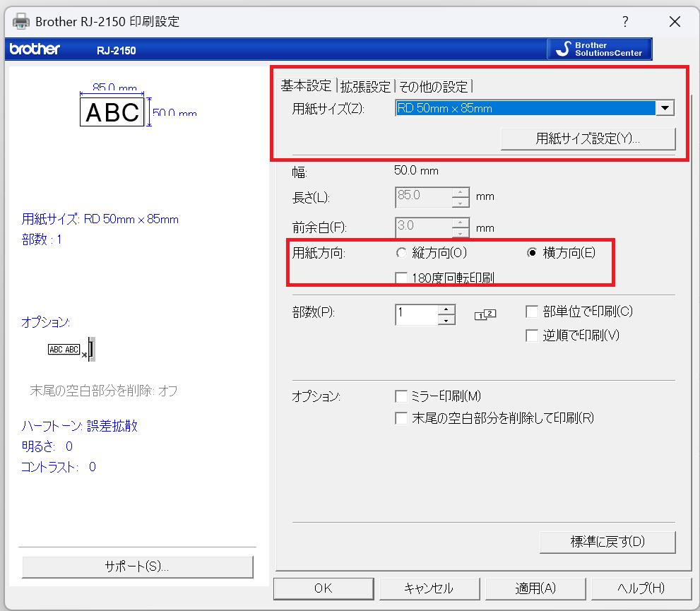Decrease copies with the 部数 down arrow
Viewport: 700px width, 611px height.
click(x=445, y=320)
